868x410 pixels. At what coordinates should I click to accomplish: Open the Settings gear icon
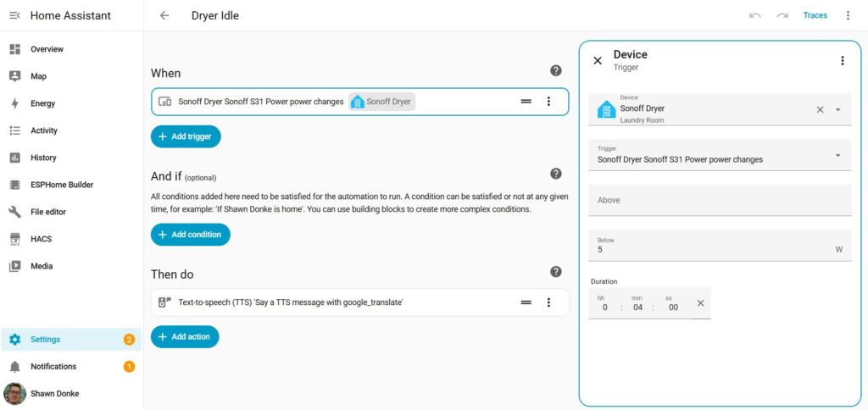click(15, 339)
